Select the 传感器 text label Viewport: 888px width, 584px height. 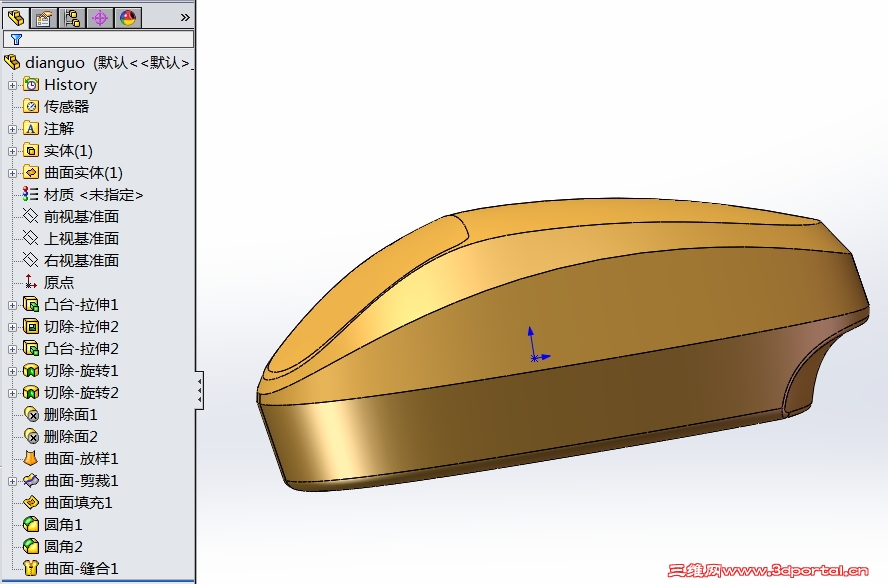point(67,106)
